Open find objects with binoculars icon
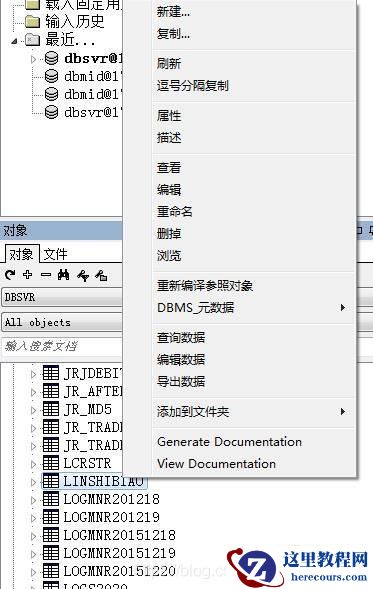 click(63, 275)
